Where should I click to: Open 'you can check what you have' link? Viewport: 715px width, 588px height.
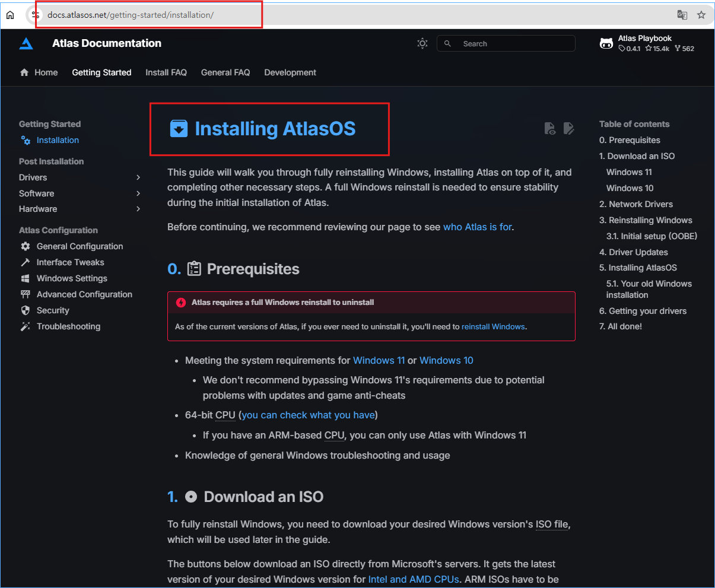308,415
